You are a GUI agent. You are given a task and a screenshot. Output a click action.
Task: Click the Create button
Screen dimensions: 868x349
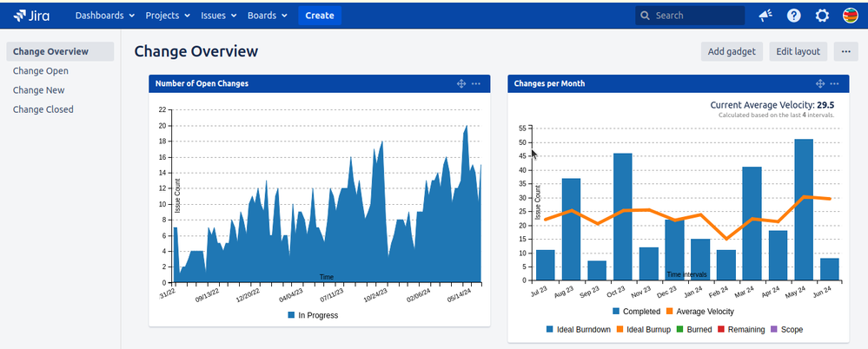point(320,16)
